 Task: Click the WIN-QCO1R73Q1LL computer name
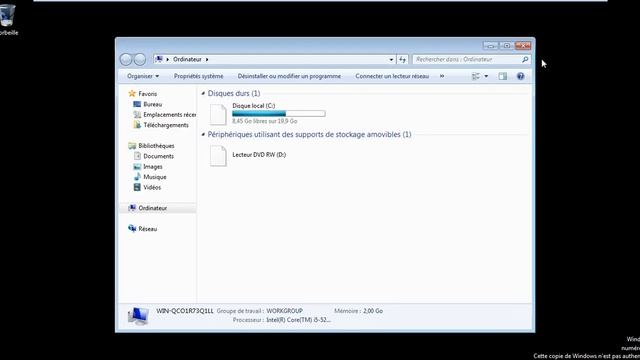[x=184, y=311]
